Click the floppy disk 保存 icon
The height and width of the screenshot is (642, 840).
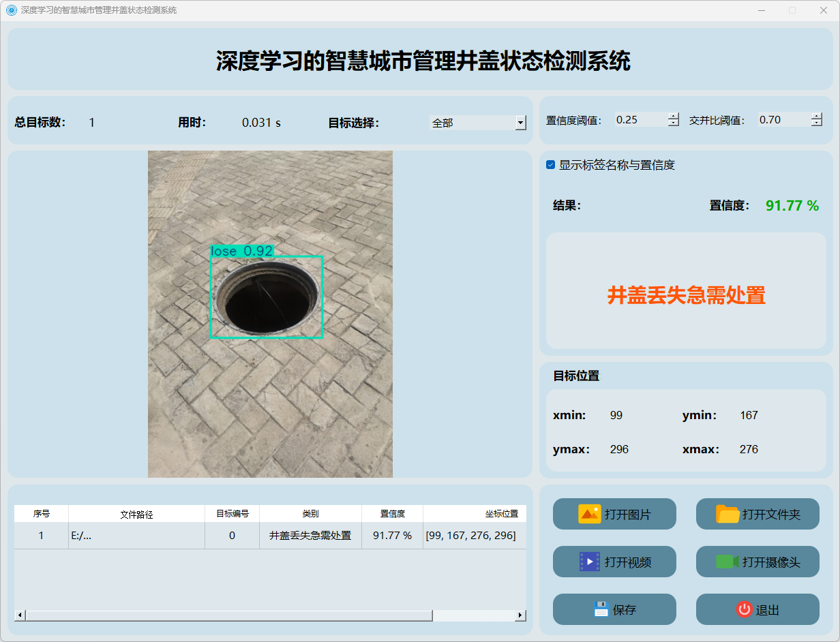tap(601, 609)
